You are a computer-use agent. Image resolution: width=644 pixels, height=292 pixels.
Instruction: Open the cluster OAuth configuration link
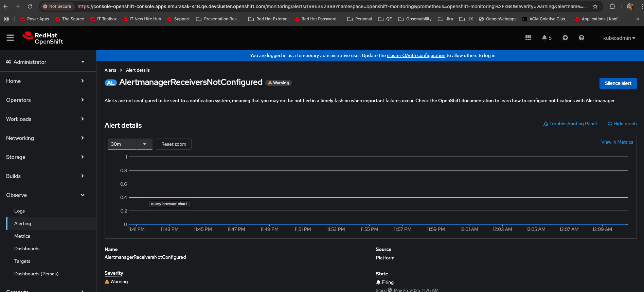(x=416, y=55)
